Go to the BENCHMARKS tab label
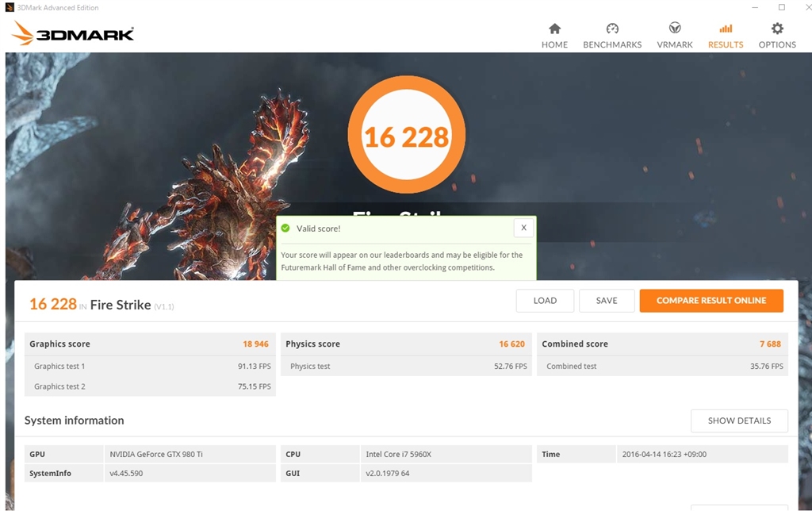Image resolution: width=812 pixels, height=511 pixels. point(612,44)
